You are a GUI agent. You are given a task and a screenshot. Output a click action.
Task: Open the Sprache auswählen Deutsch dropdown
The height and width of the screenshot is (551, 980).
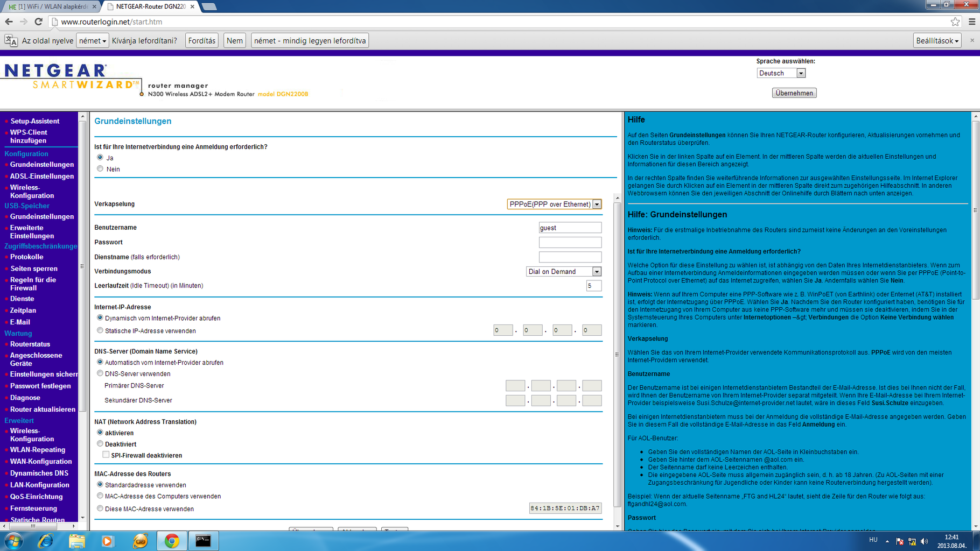781,73
